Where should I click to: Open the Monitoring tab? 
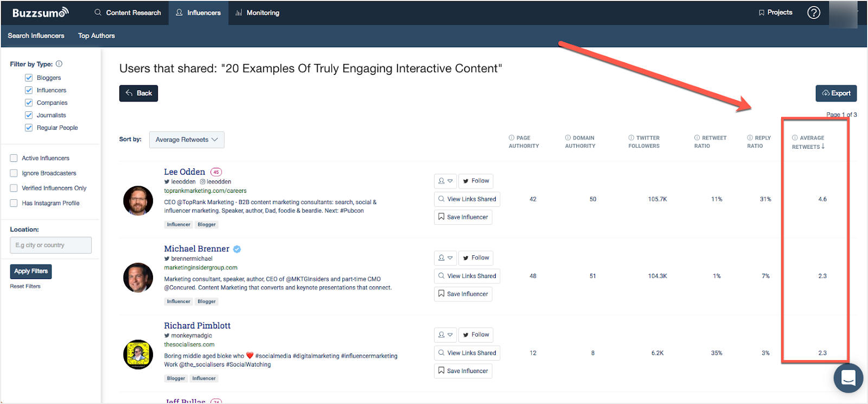pos(258,12)
